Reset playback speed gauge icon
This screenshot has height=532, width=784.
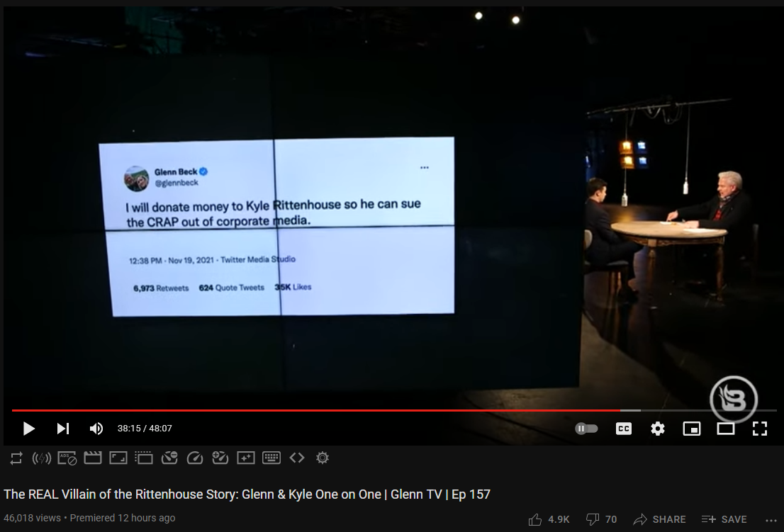(x=195, y=458)
